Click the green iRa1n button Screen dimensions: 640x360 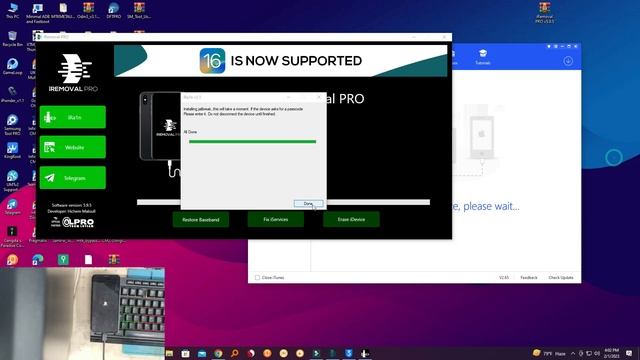pos(73,117)
